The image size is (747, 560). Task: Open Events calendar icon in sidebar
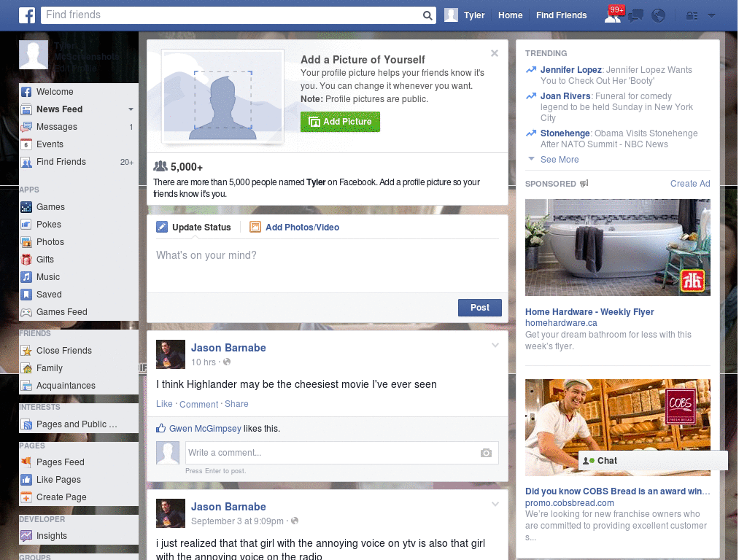(x=26, y=144)
